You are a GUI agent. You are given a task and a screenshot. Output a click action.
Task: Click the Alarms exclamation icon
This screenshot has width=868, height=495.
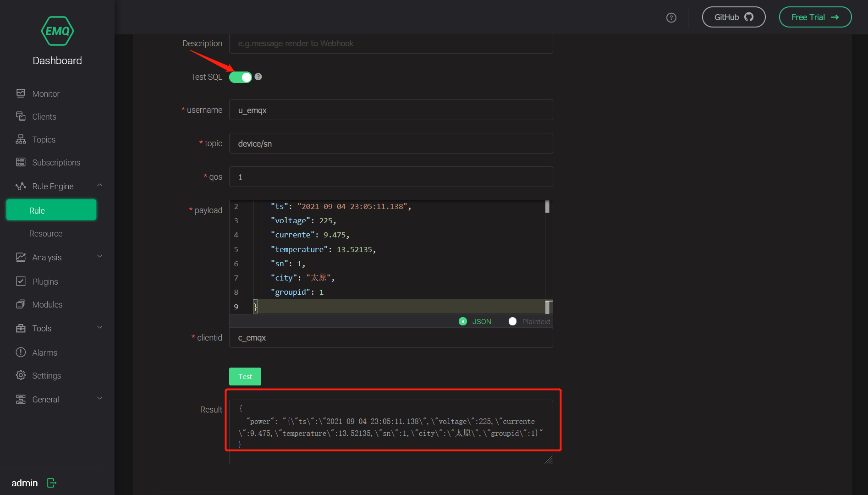point(21,352)
